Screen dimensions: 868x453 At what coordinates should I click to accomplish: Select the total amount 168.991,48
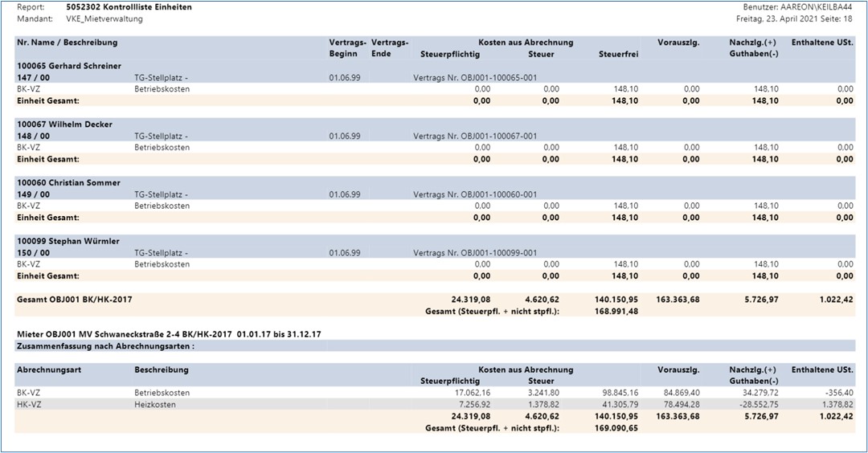pyautogui.click(x=616, y=312)
